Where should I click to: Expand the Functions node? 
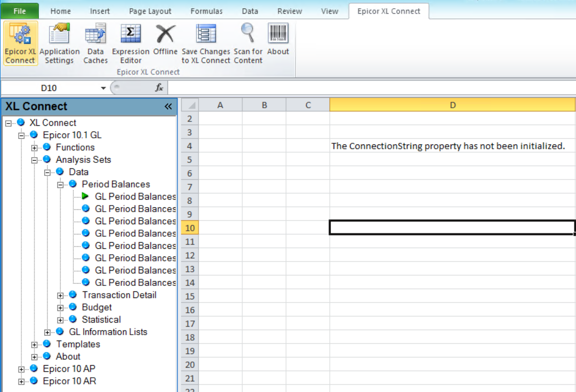[34, 148]
